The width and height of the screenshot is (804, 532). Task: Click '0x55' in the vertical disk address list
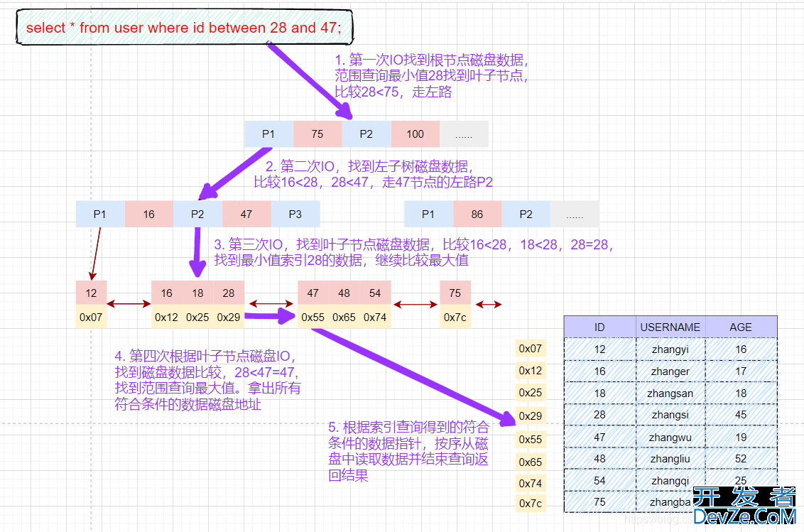coord(531,439)
